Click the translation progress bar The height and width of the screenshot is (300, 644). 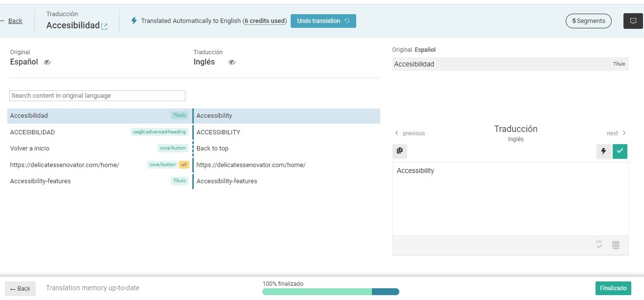330,292
